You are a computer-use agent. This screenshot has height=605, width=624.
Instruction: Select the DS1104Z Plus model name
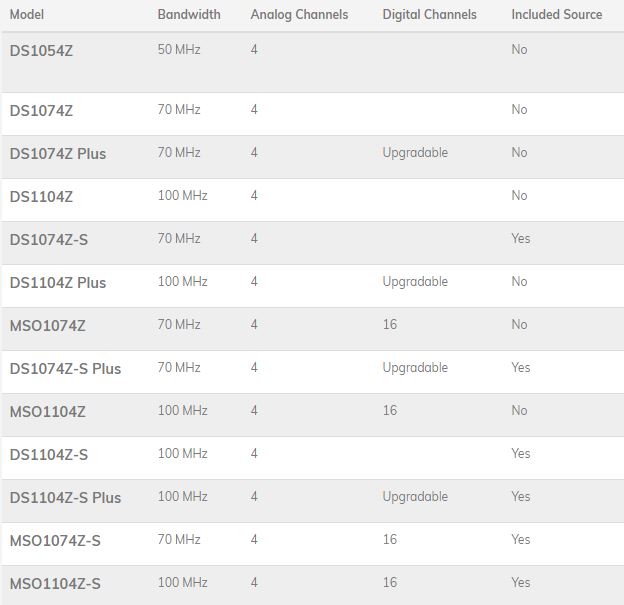(x=58, y=283)
